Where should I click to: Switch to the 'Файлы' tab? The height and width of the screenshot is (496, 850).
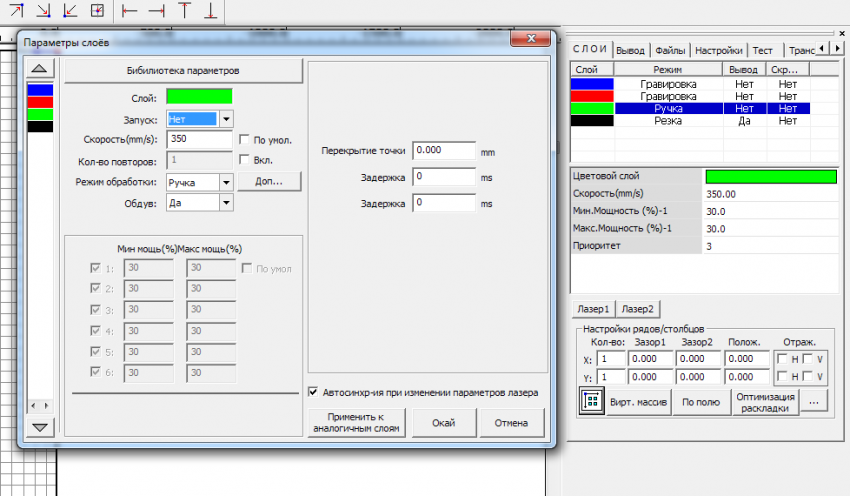[670, 50]
